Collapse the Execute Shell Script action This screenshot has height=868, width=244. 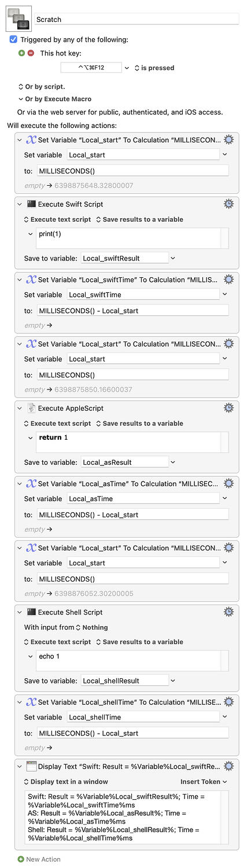tap(21, 612)
